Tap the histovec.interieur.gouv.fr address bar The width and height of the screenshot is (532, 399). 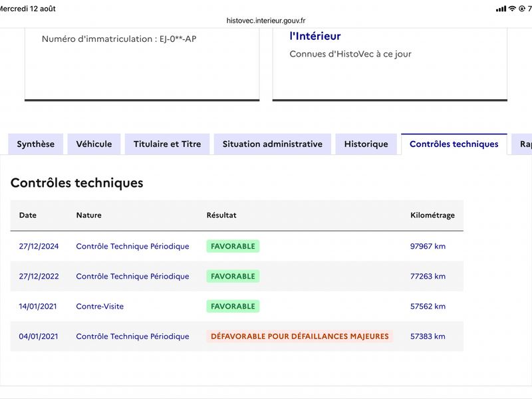[x=266, y=21]
